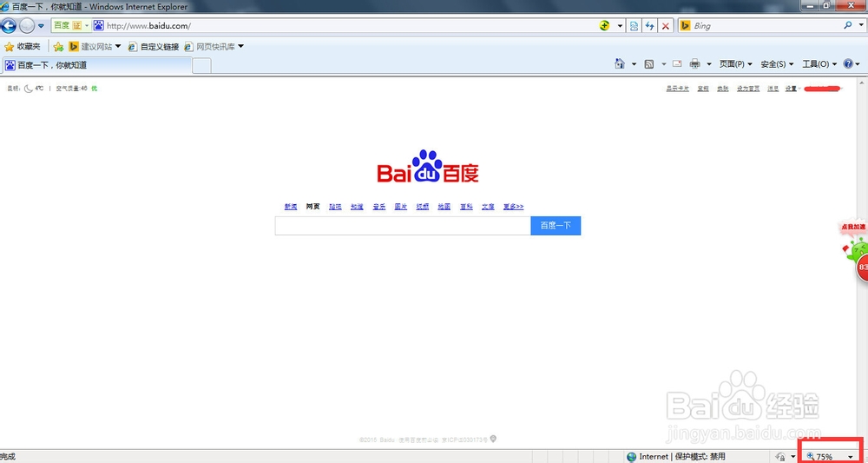
Task: Click the Baidu paw site icon in address bar
Action: coord(99,25)
